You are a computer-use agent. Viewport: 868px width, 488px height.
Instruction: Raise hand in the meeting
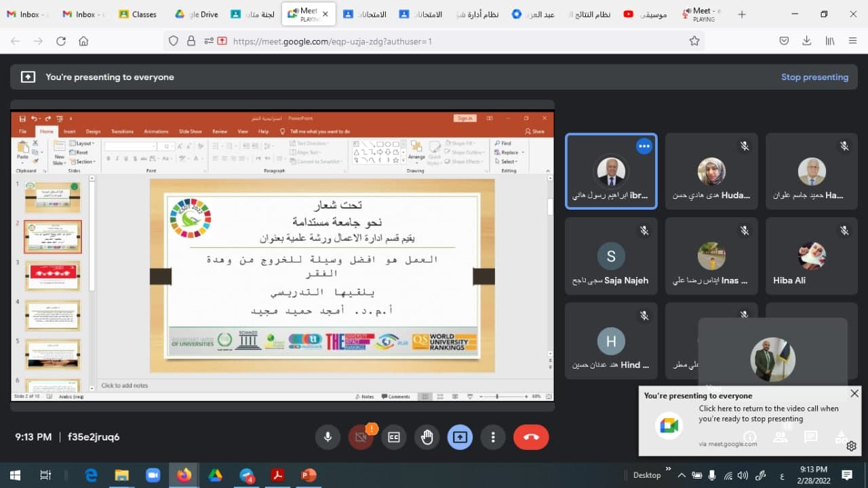pos(427,438)
